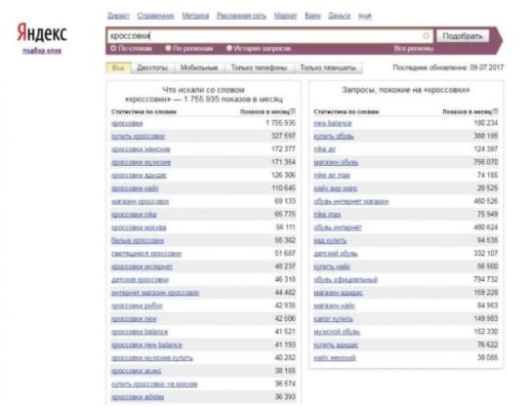Select the 'История запросов' radio button
This screenshot has width=532, height=407.
click(229, 49)
